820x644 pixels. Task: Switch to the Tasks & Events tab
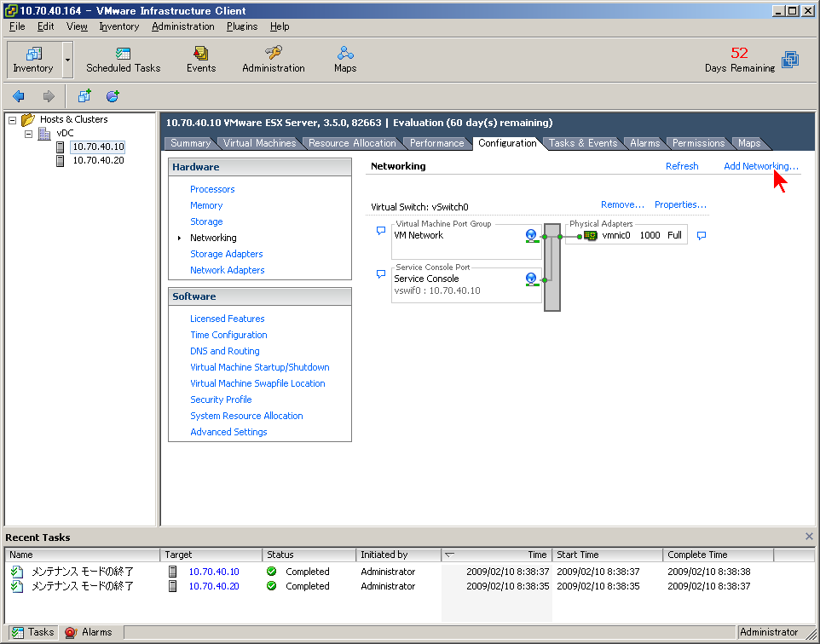583,143
